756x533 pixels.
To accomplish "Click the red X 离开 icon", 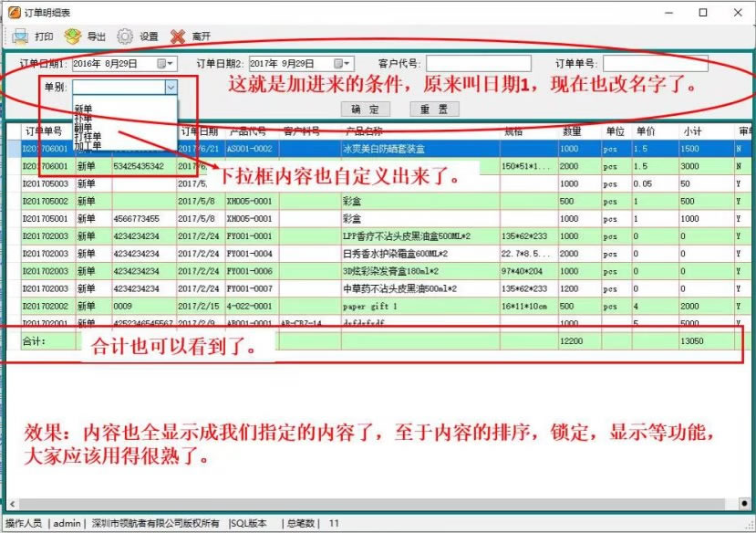I will point(178,37).
